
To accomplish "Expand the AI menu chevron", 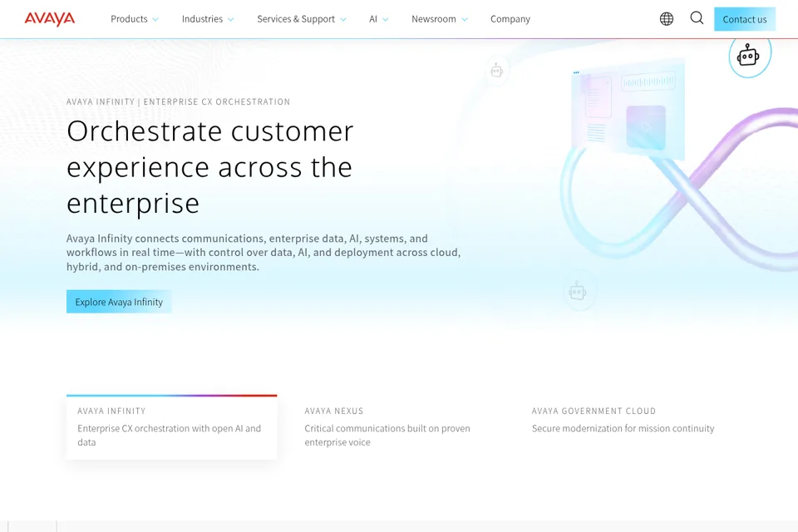I will point(385,19).
